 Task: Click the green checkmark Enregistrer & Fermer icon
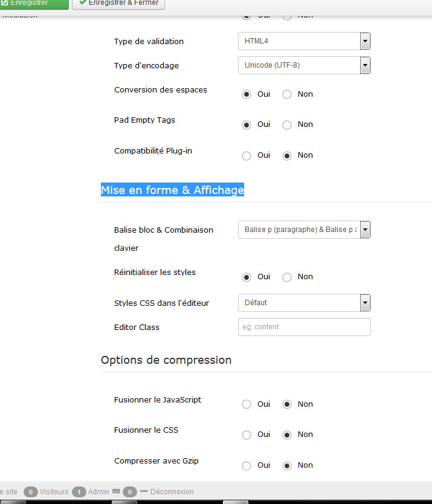83,2
